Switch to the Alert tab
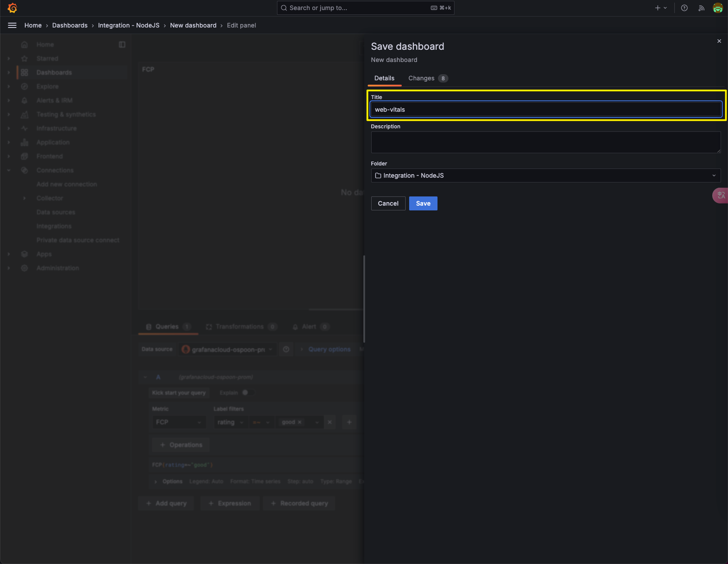This screenshot has height=564, width=728. pos(311,327)
